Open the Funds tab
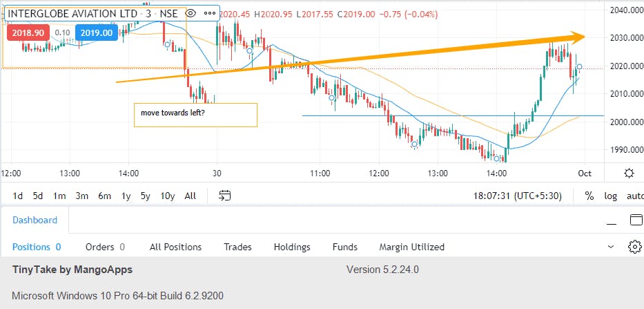The image size is (644, 309). (x=345, y=247)
